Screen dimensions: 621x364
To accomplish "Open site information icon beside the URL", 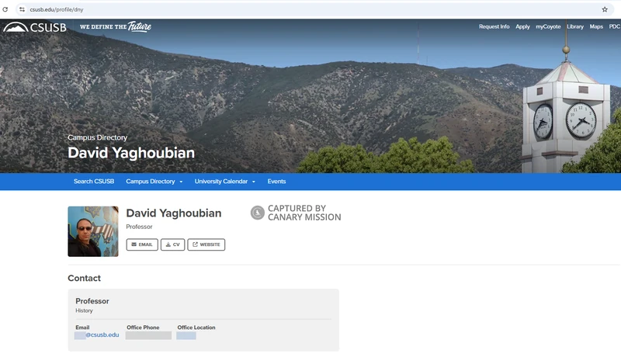I will coord(22,9).
